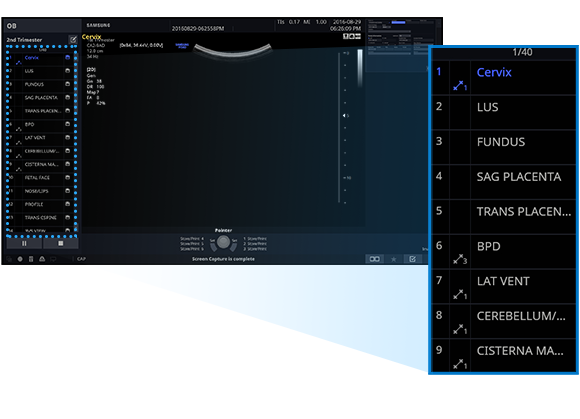The image size is (580, 419).
Task: Select CISTERNA MA... in zoomed list
Action: pos(504,355)
